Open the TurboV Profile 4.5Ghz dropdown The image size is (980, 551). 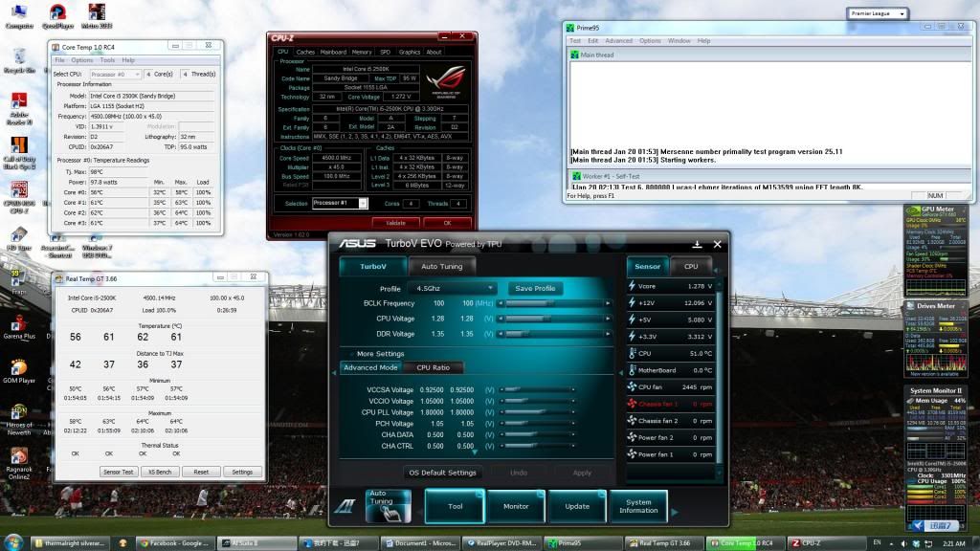(x=453, y=288)
